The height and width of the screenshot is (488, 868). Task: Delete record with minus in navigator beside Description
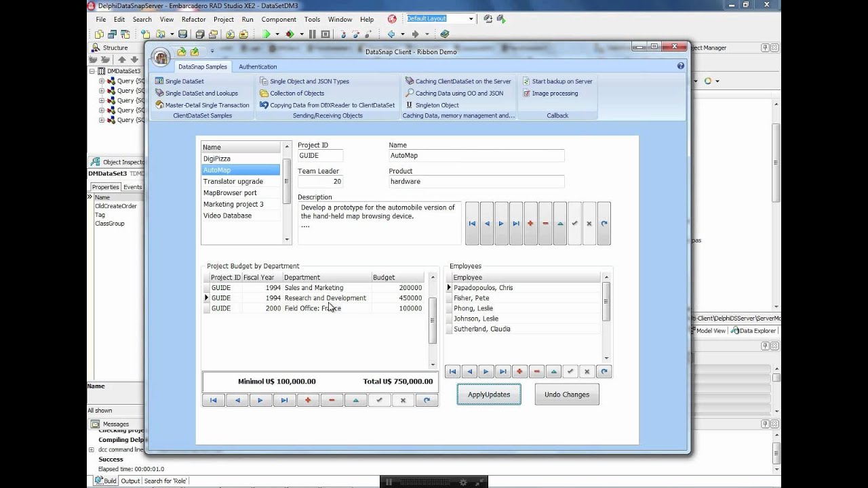(x=545, y=224)
